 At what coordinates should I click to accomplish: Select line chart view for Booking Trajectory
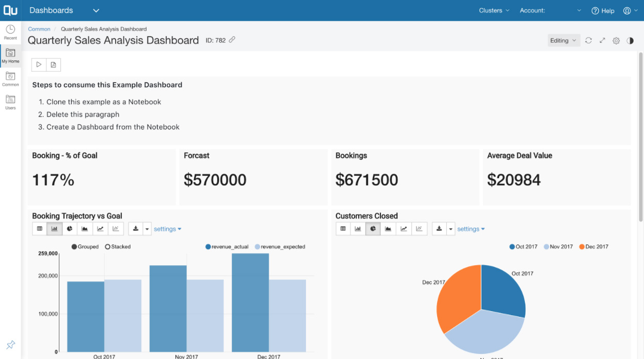[100, 229]
